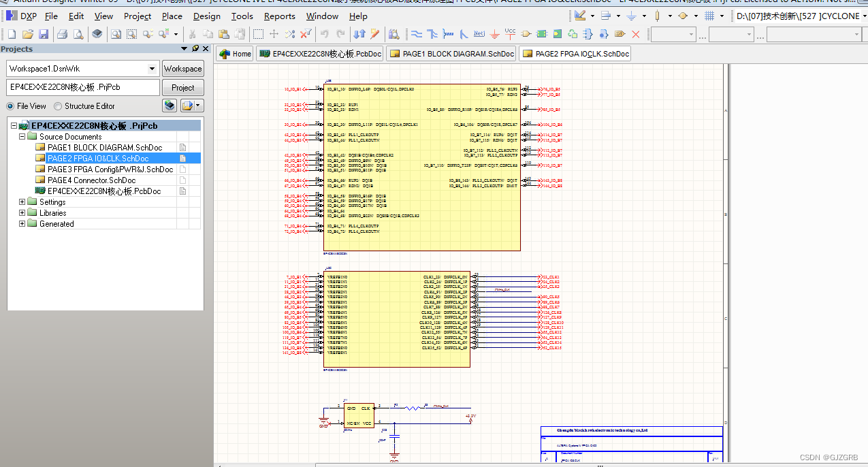Click the Open document folder icon
The height and width of the screenshot is (467, 868).
click(x=28, y=33)
